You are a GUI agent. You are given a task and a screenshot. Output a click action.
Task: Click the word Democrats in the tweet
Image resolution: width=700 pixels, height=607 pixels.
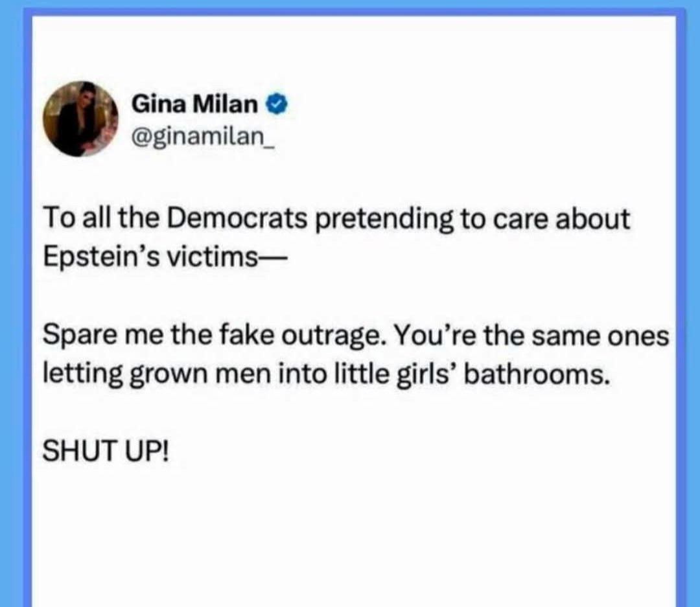click(x=237, y=219)
